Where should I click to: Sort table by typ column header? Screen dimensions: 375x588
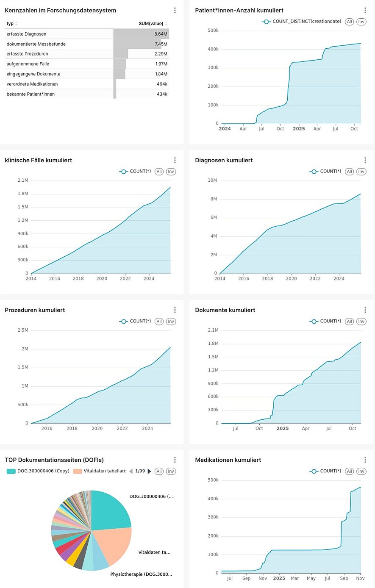(10, 24)
